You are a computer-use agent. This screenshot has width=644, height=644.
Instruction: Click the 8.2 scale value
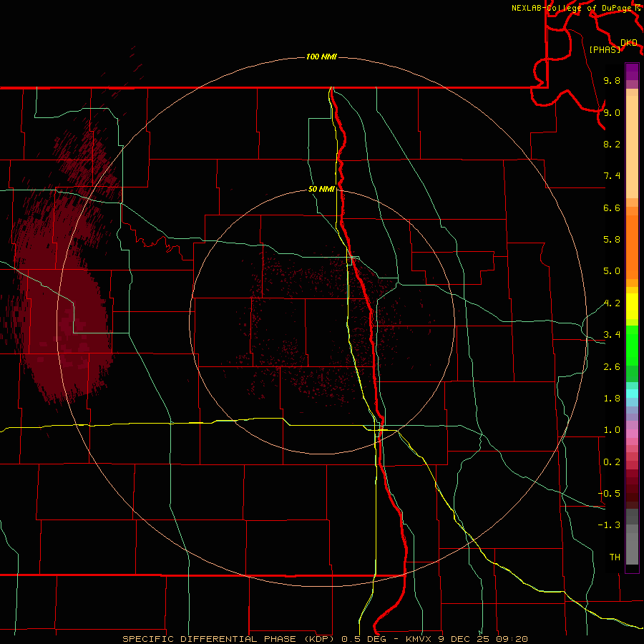point(612,144)
